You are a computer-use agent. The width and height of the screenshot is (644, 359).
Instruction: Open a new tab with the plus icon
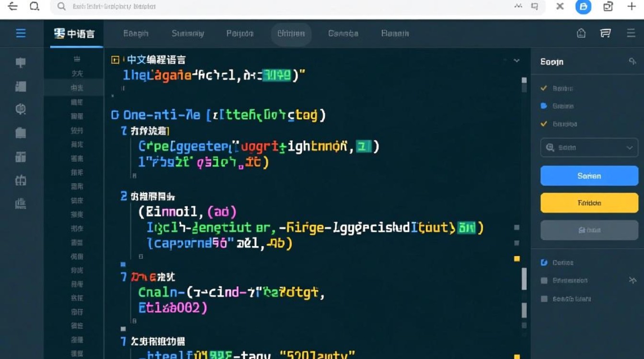coord(632,6)
